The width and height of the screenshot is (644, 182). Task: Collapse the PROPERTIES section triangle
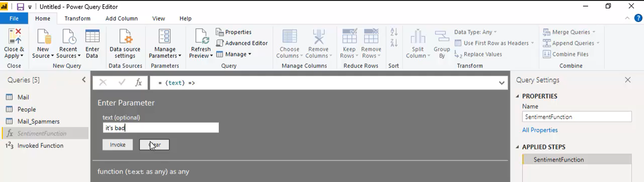pyautogui.click(x=517, y=96)
